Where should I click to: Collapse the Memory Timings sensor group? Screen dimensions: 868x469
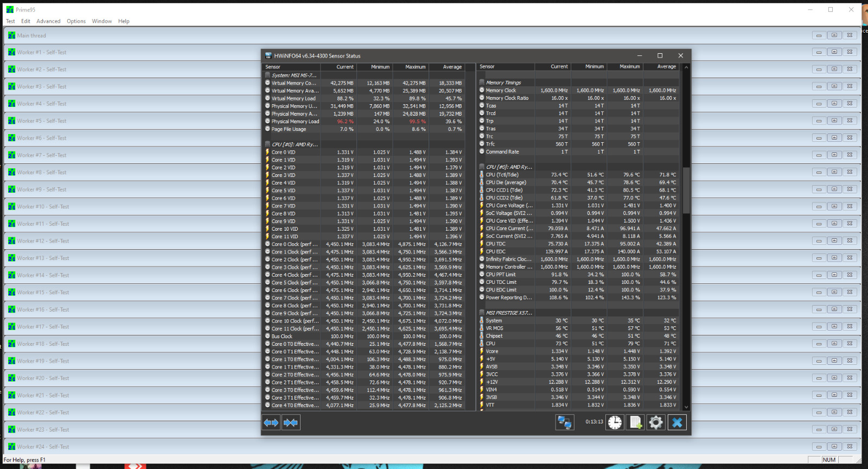(482, 83)
